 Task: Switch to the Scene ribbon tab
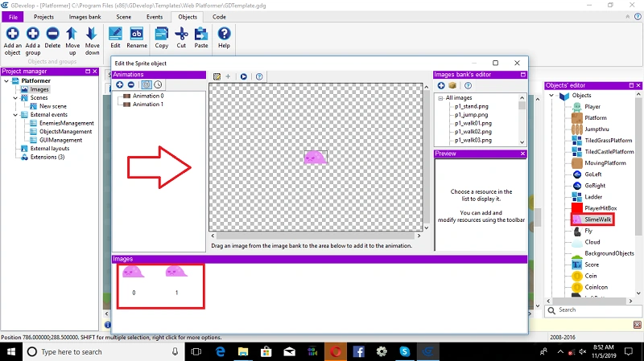tap(124, 17)
